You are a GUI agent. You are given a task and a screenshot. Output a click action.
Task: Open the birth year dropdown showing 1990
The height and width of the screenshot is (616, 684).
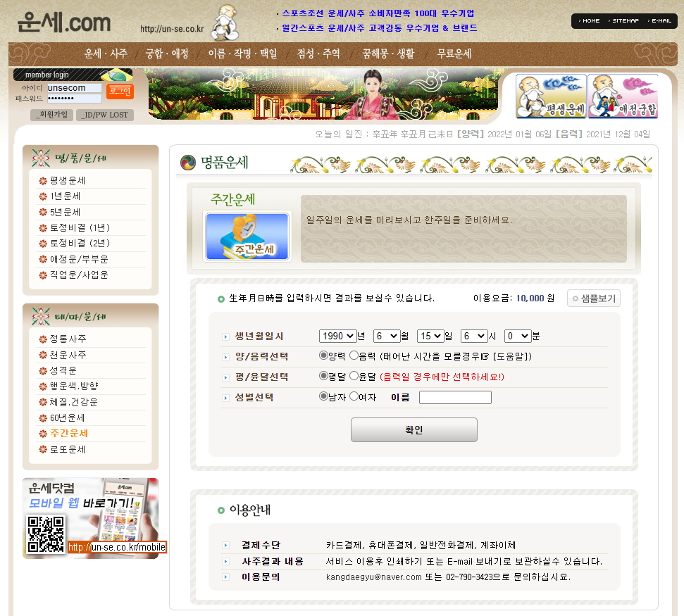(337, 337)
